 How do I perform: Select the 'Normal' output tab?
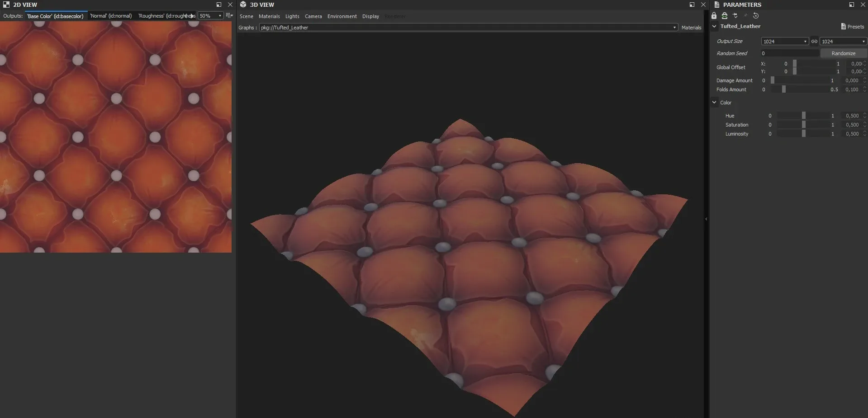[x=111, y=16]
